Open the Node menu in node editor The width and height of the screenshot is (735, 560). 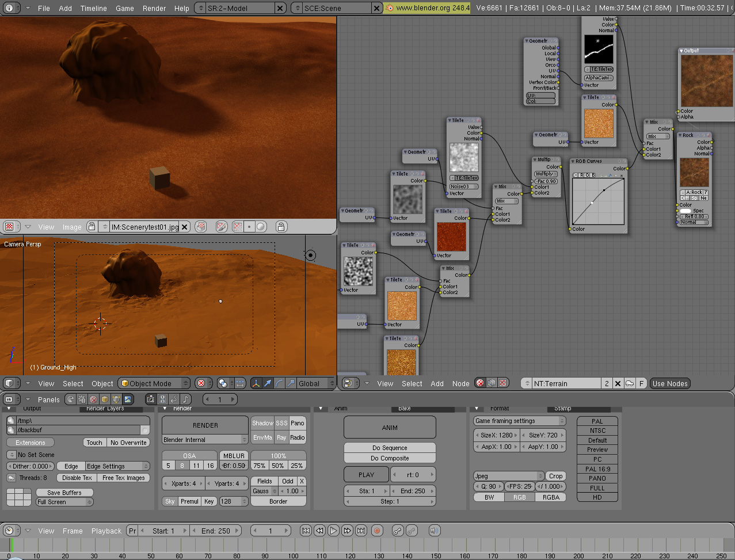point(460,383)
